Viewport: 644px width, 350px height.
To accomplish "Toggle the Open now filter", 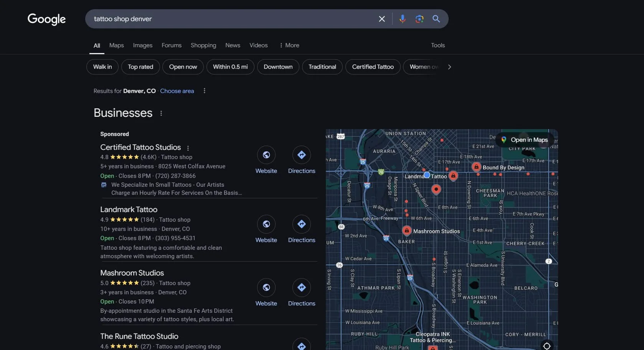I will coord(183,66).
